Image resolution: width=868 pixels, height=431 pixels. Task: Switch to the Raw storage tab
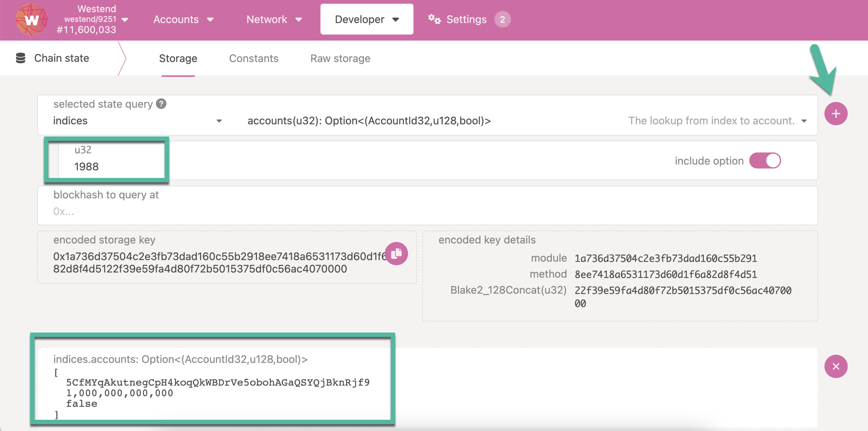[x=340, y=58]
